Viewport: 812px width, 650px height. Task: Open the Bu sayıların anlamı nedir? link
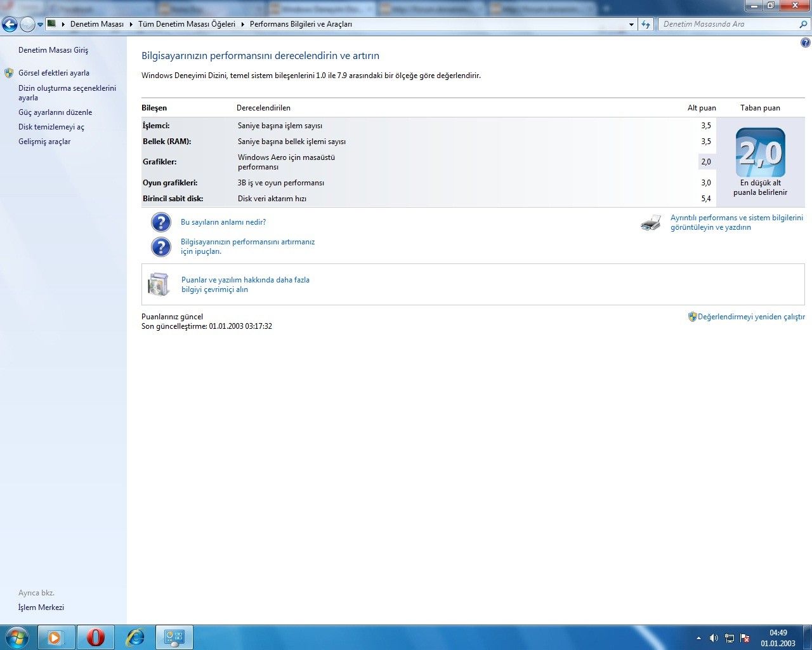(223, 222)
